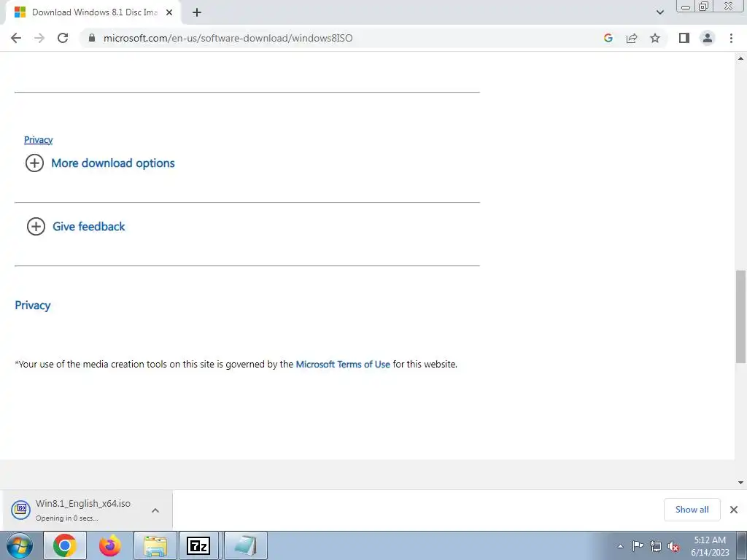Click the muted volume tray icon
This screenshot has width=747, height=560.
[673, 546]
